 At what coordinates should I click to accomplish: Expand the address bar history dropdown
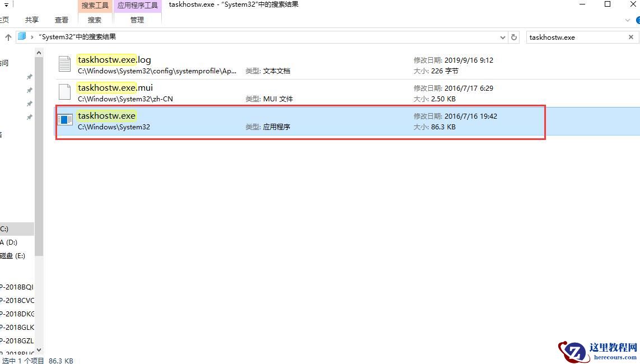pos(502,37)
